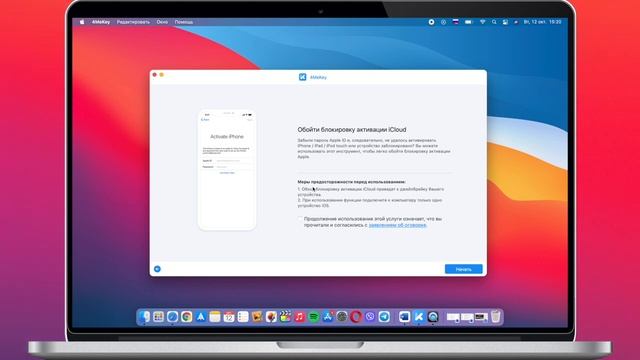Viewport: 640px width, 360px height.
Task: Tick the agreement checkbox for the terms
Action: click(300, 219)
